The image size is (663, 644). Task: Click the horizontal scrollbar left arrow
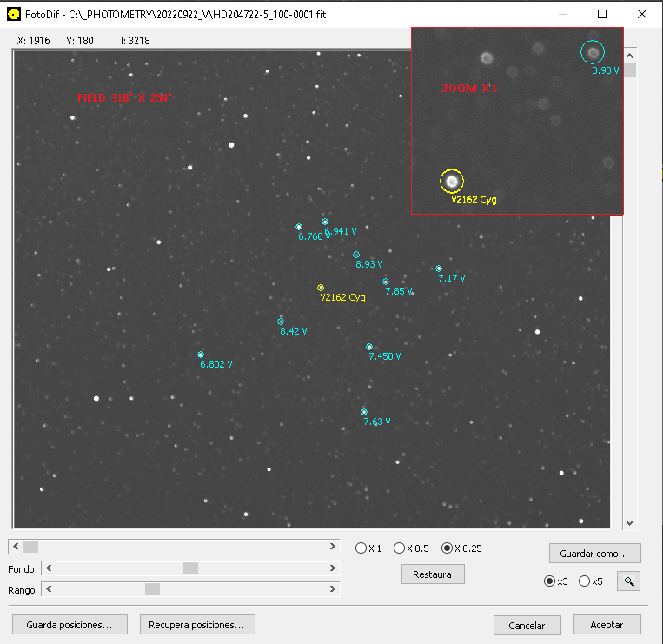pyautogui.click(x=16, y=547)
